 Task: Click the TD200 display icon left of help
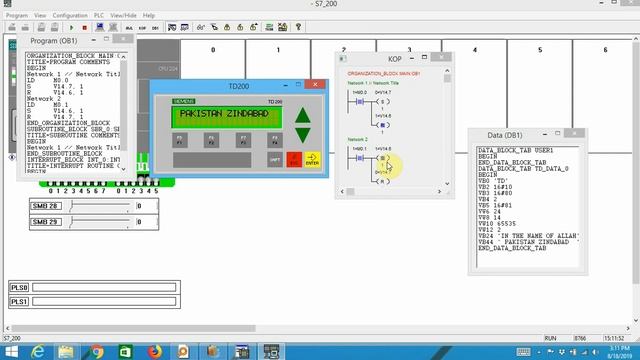click(282, 27)
